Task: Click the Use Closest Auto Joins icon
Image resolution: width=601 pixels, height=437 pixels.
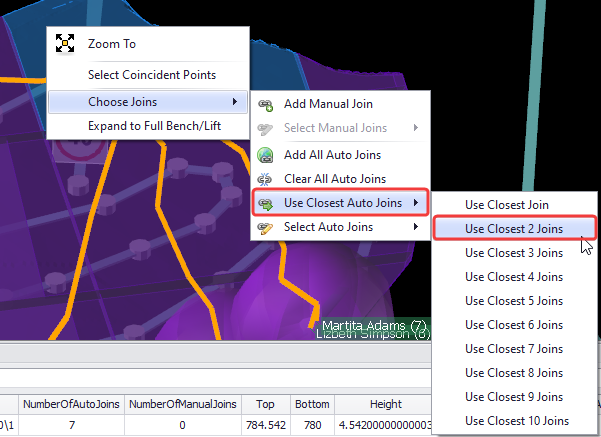Action: (x=265, y=203)
